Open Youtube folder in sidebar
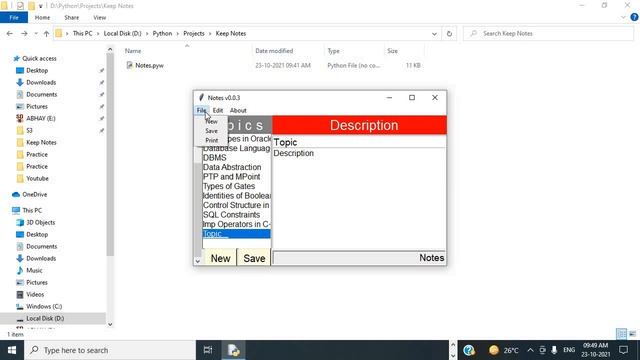Viewport: 640px width, 360px height. point(37,178)
